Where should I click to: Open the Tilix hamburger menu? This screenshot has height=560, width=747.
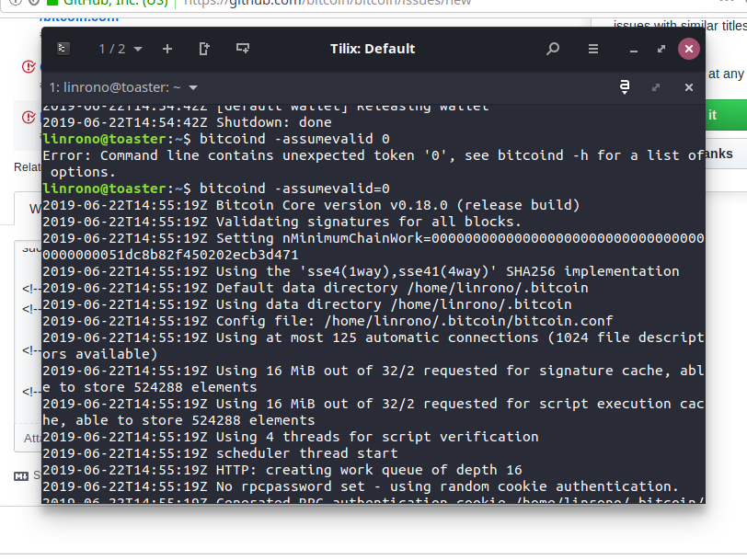(x=593, y=49)
